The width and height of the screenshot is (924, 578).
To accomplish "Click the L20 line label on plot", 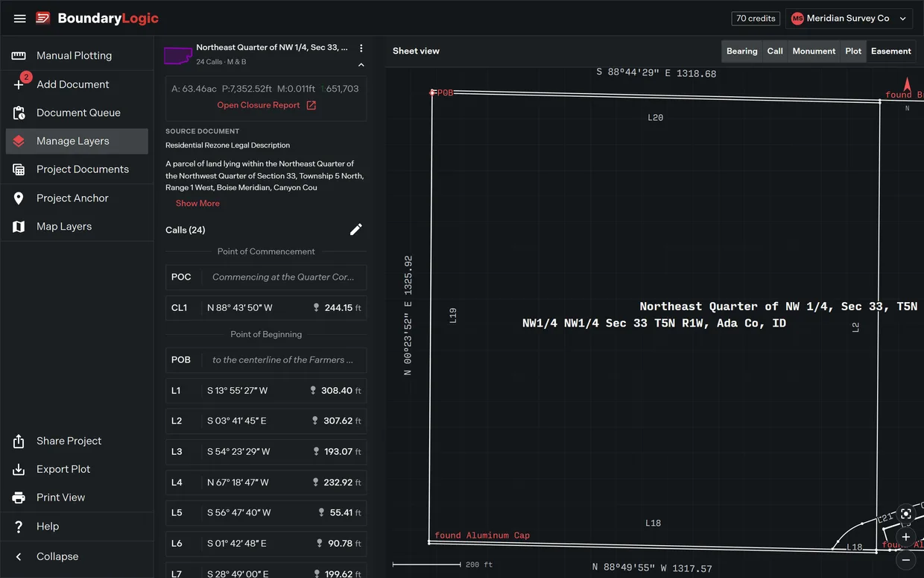I will 655,118.
